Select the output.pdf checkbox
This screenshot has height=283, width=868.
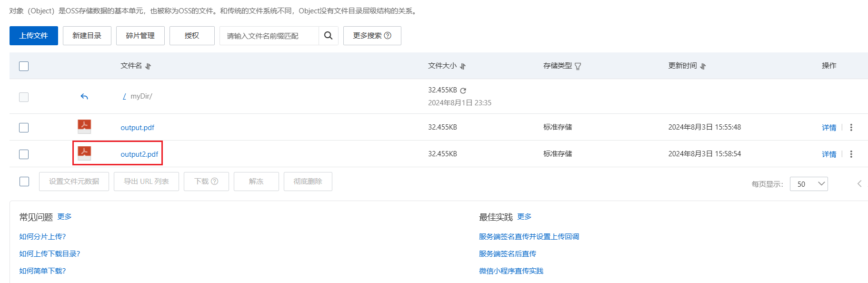click(24, 128)
